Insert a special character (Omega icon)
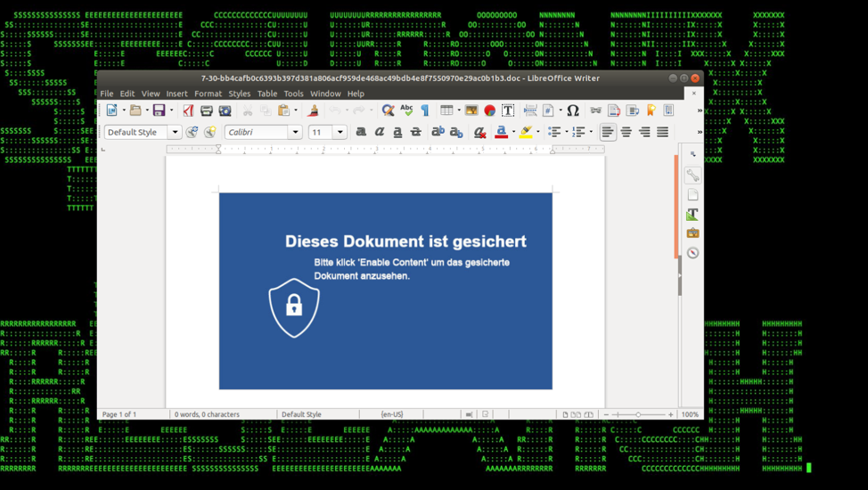The height and width of the screenshot is (490, 868). 573,110
